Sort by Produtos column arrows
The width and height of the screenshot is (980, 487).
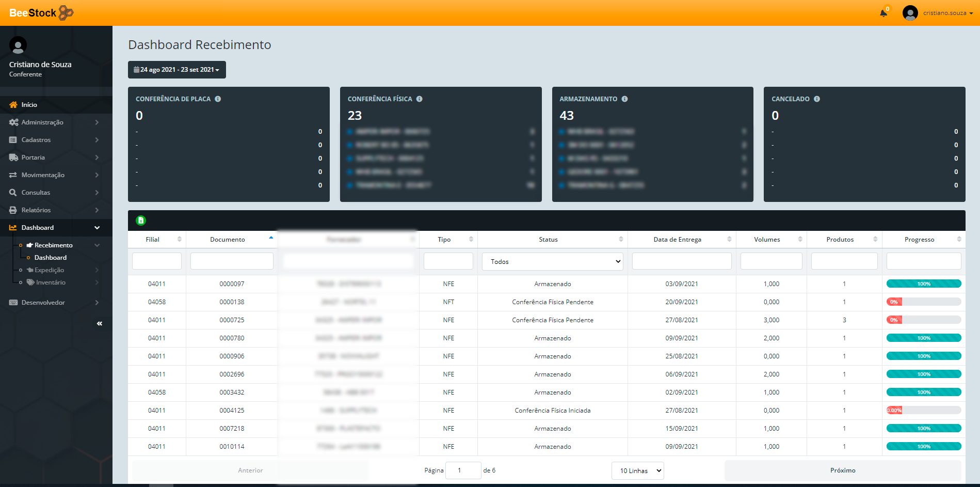click(875, 239)
